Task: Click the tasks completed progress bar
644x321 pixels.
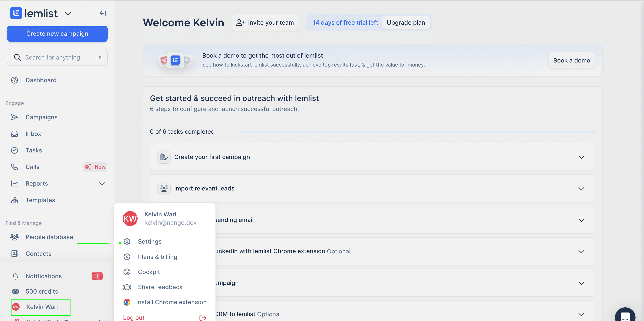Action: coord(417,132)
